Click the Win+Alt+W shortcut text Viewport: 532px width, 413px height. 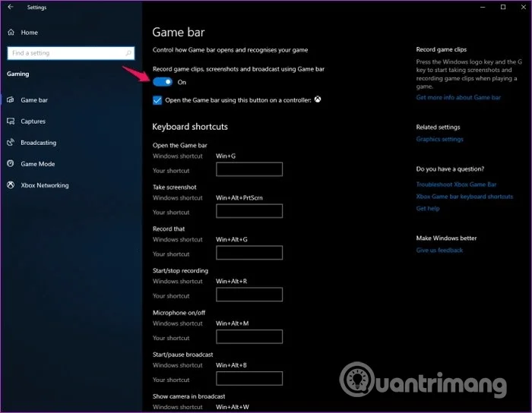[233, 407]
